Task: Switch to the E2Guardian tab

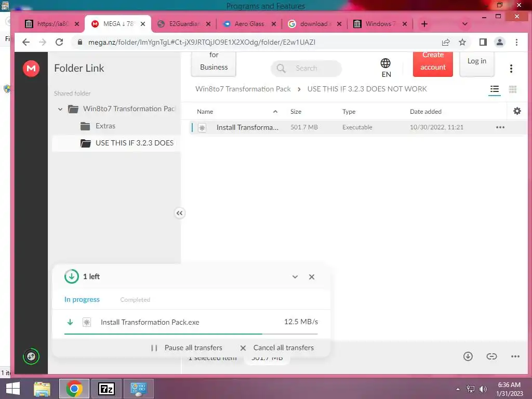Action: (x=184, y=24)
